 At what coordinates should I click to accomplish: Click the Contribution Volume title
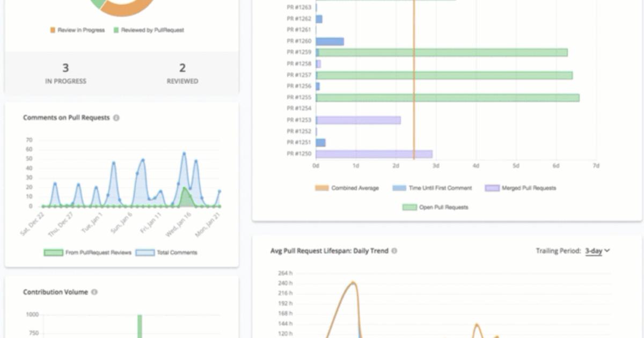[x=55, y=292]
